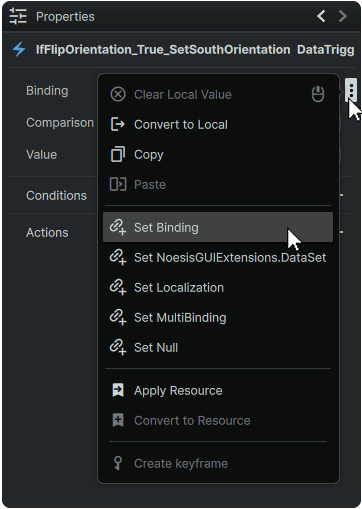Screen dimensions: 362x509
Task: Click the Create keyframe key icon
Action: click(x=118, y=463)
